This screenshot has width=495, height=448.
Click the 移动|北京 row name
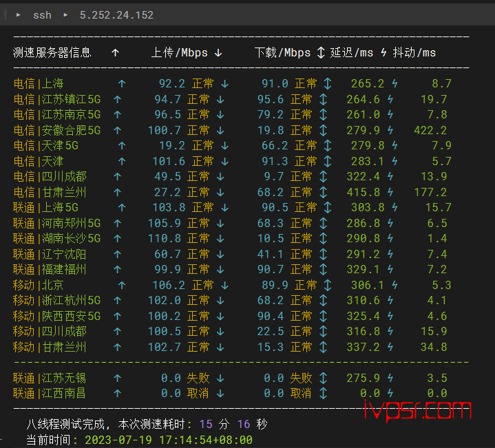pyautogui.click(x=39, y=285)
